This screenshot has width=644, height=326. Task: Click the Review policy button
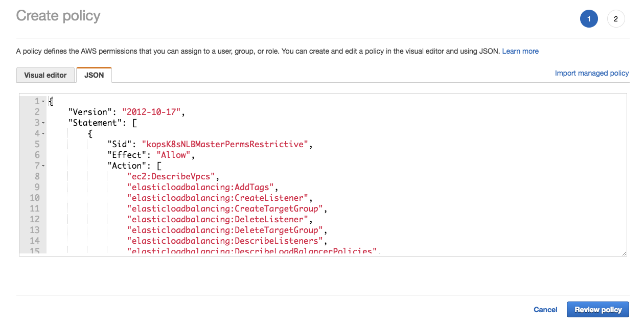click(597, 309)
